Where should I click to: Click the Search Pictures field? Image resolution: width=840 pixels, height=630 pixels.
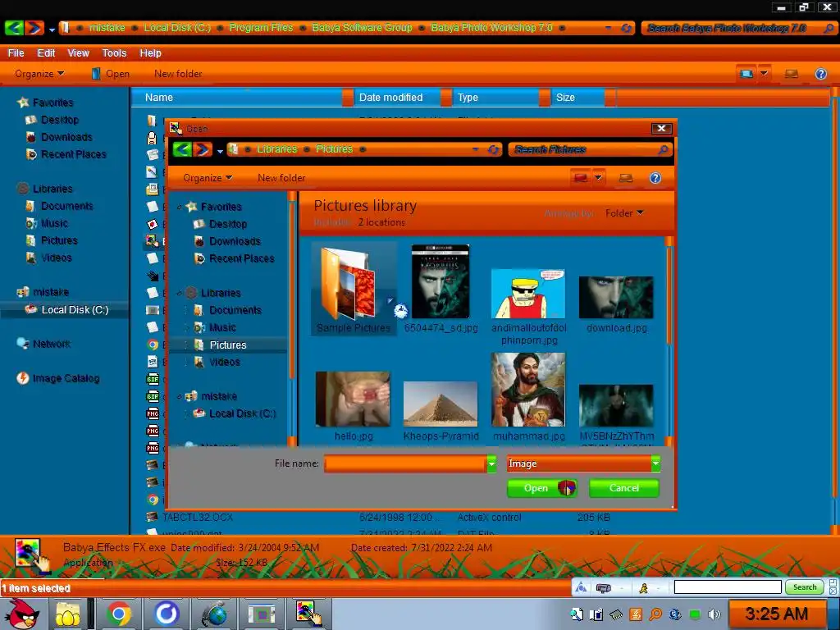click(584, 149)
